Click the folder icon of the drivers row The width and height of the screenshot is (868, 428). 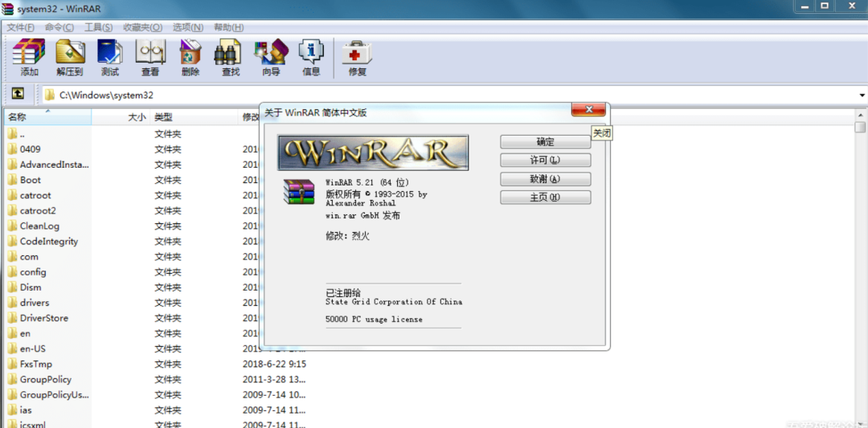point(12,303)
